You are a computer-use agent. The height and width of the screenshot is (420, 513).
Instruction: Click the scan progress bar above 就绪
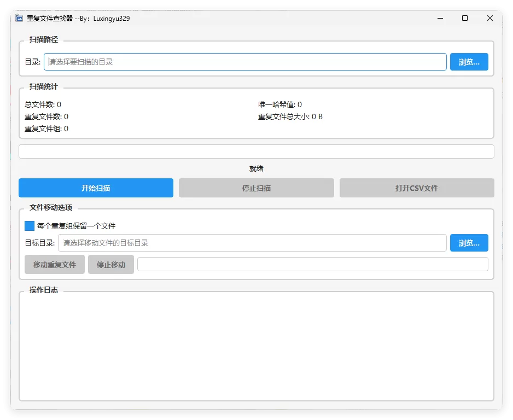[x=256, y=151]
